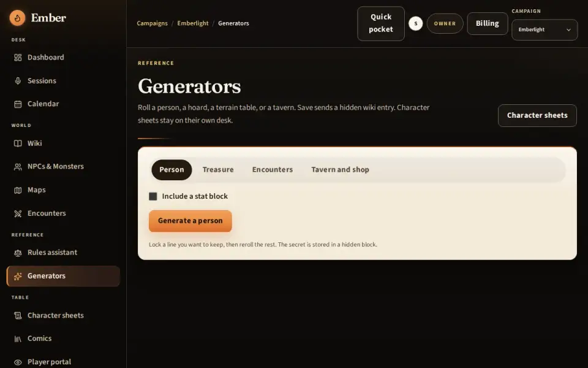Image resolution: width=588 pixels, height=368 pixels.
Task: Click the Calendar icon in sidebar
Action: (18, 104)
